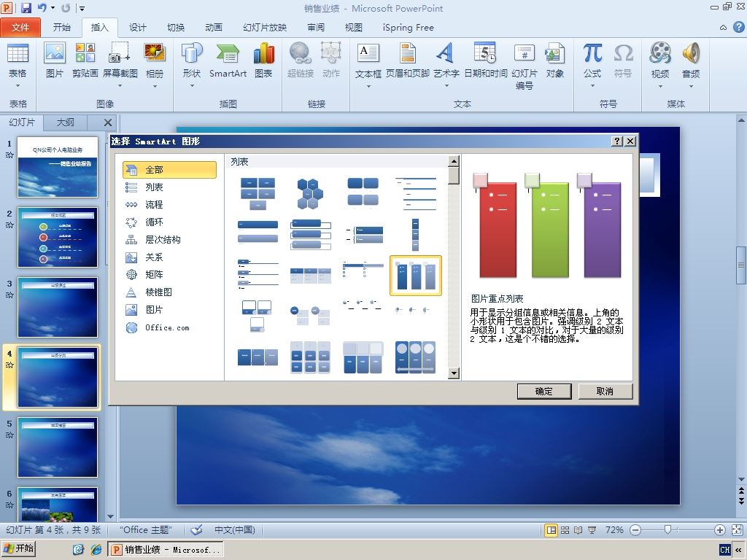Image resolution: width=747 pixels, height=560 pixels.
Task: Expand the 公式 dropdown arrow
Action: pos(592,86)
